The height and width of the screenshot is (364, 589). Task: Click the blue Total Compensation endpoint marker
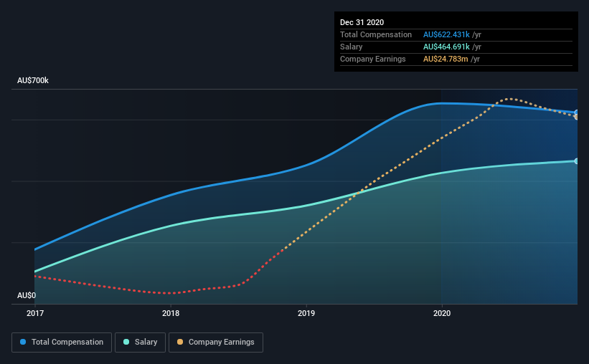pos(577,112)
